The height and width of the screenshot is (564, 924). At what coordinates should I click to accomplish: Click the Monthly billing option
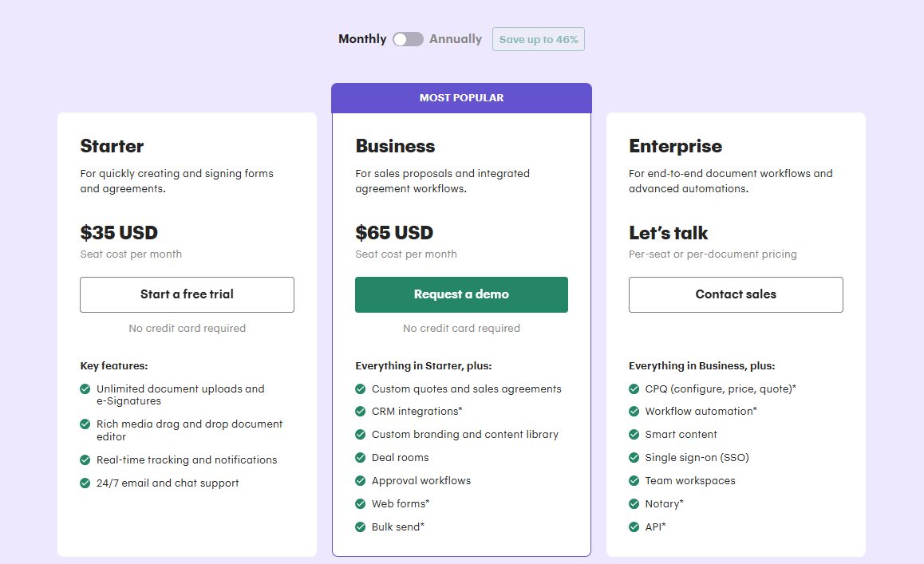point(362,38)
